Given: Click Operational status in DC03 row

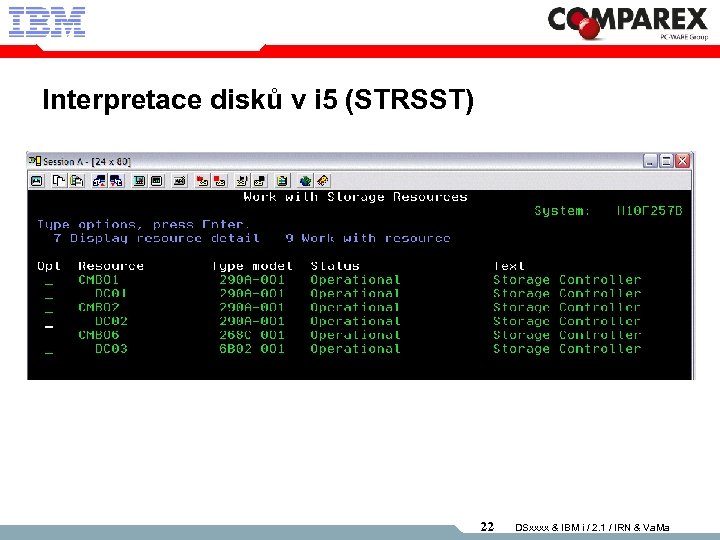Looking at the screenshot, I should pos(355,349).
